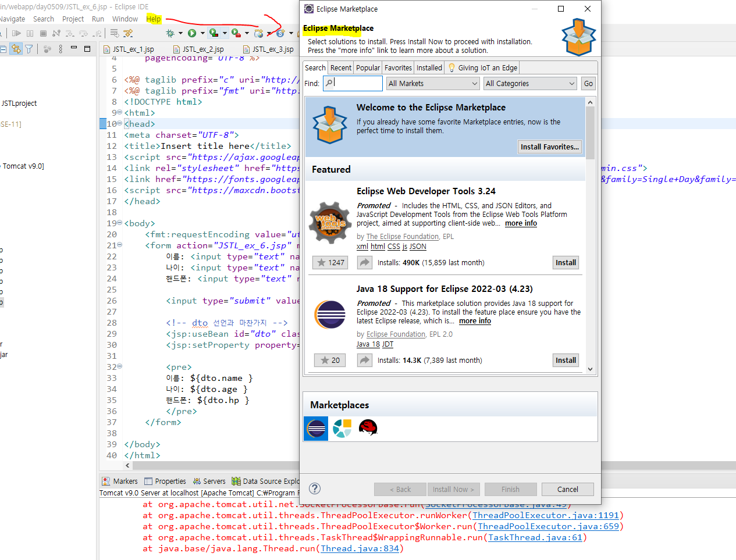Viewport: 736px width, 560px height.
Task: Click the Terminate stop toolbar icon
Action: 43,33
